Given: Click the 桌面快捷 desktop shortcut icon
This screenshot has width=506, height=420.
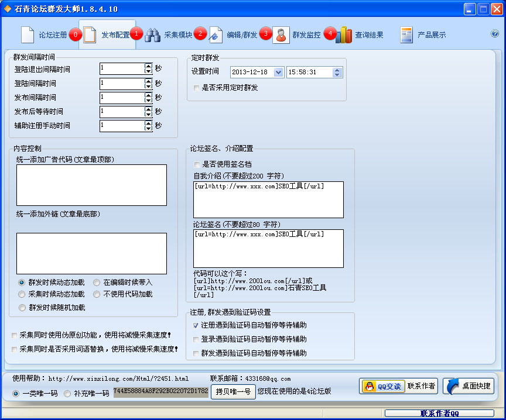Looking at the screenshot, I should click(x=452, y=386).
